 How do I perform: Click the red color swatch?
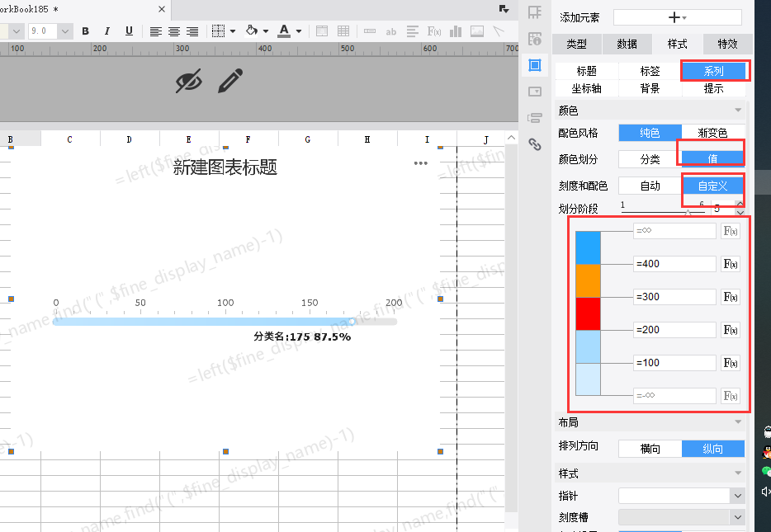pyautogui.click(x=588, y=313)
